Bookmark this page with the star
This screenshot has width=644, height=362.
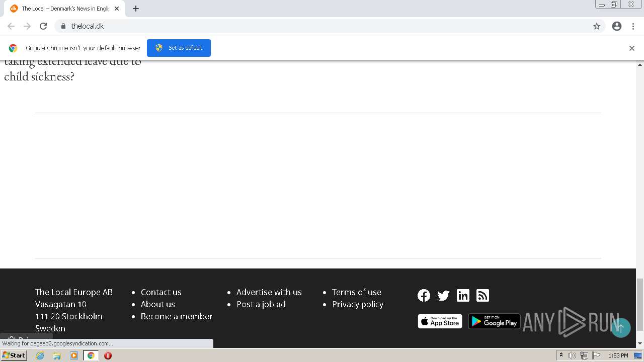(597, 26)
